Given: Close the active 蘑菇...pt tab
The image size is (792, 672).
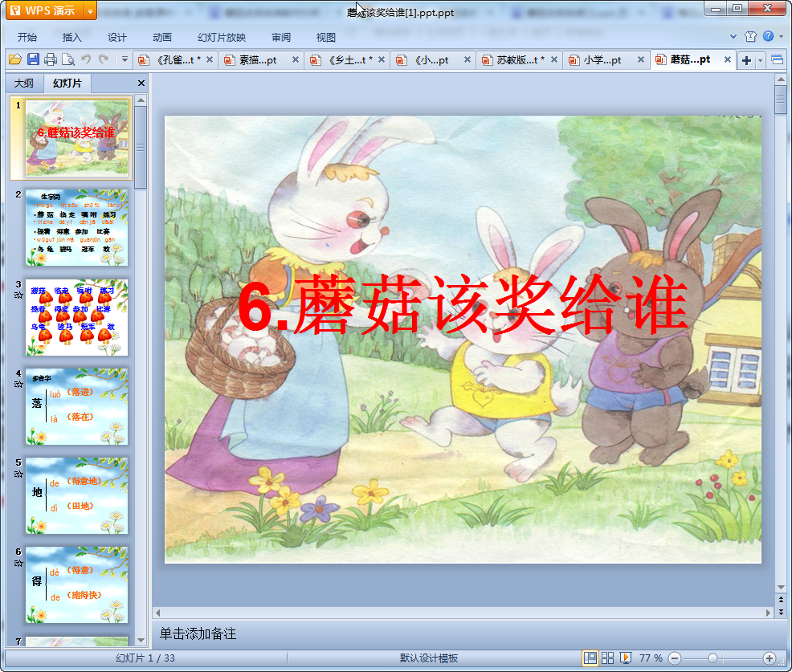Looking at the screenshot, I should pos(728,59).
